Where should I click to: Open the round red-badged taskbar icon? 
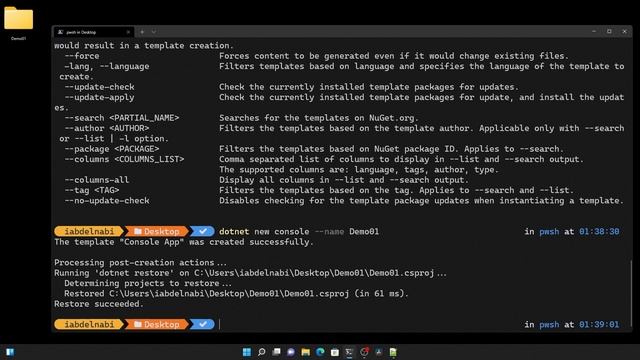(364, 352)
